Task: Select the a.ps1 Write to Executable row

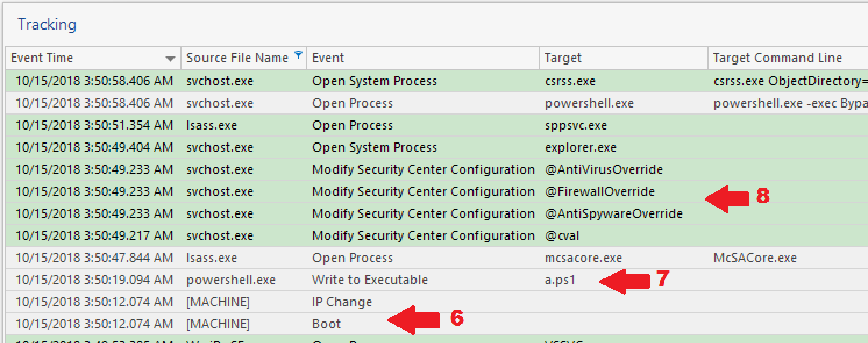Action: click(x=370, y=280)
